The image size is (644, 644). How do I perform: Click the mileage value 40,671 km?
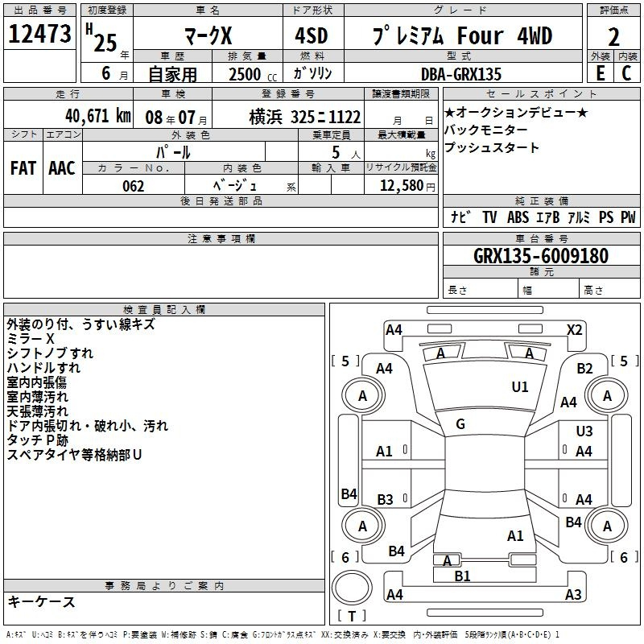tap(89, 116)
